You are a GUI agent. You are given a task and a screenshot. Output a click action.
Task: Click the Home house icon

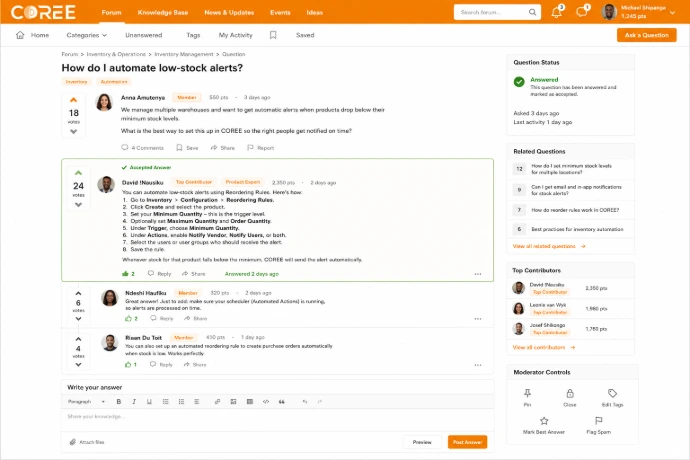[20, 35]
